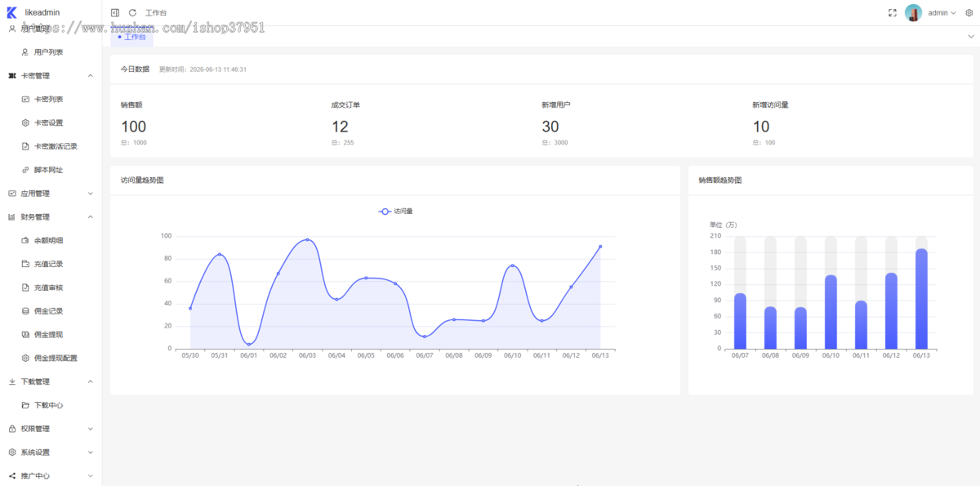
Task: Open 卡密激活记录 via its document icon
Action: (x=25, y=146)
